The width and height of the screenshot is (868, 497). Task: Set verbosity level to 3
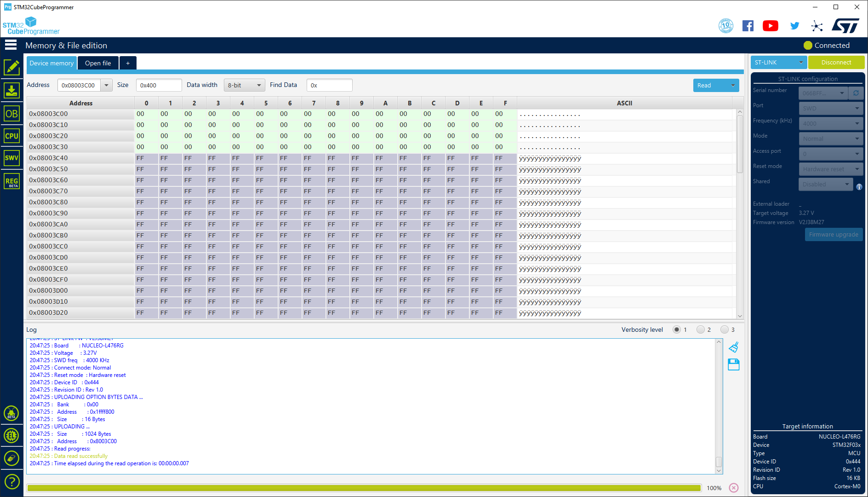coord(725,329)
